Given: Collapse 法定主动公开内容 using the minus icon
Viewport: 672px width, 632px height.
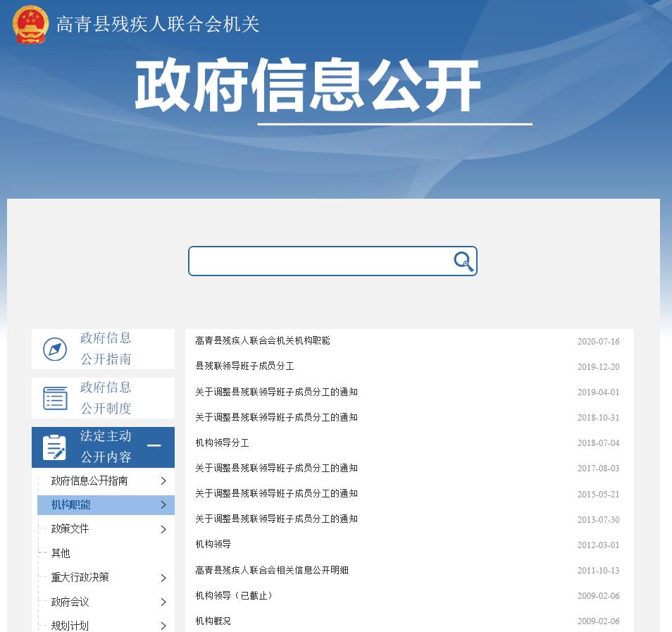Looking at the screenshot, I should point(154,446).
